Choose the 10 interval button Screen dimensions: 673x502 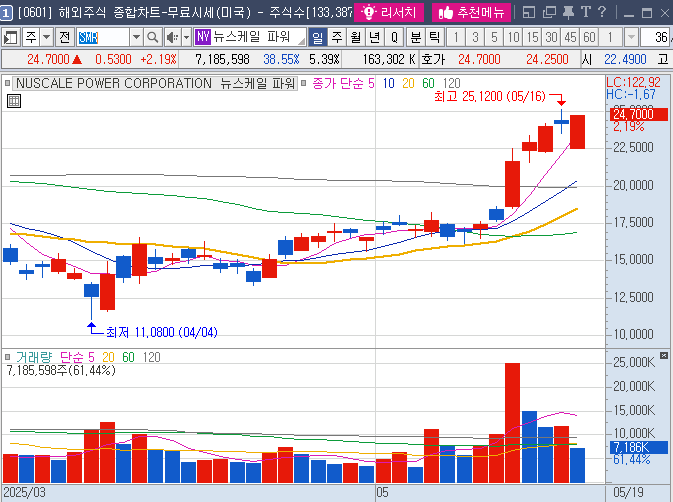click(x=513, y=38)
